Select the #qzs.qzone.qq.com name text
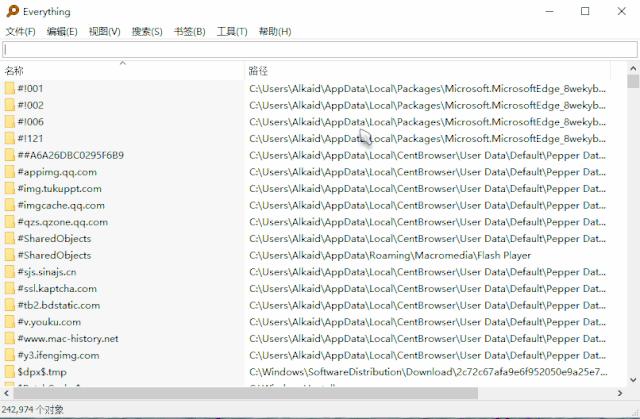The image size is (640, 419). [63, 222]
